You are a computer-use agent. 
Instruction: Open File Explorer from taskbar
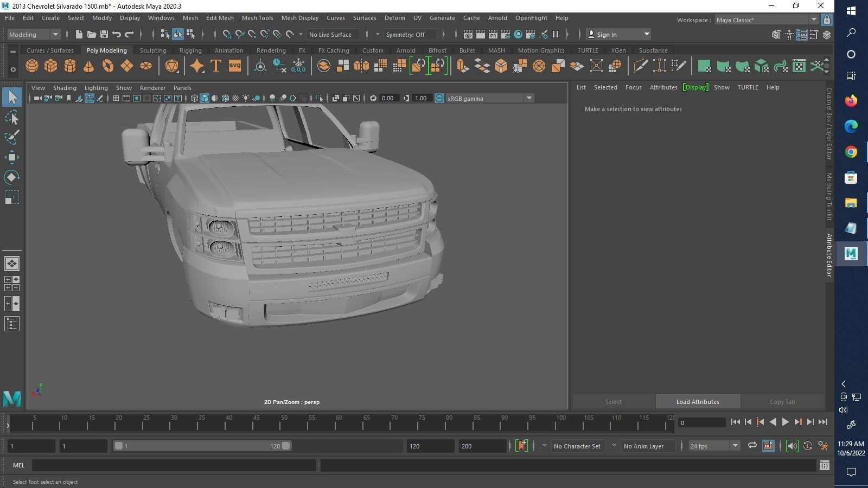click(851, 203)
